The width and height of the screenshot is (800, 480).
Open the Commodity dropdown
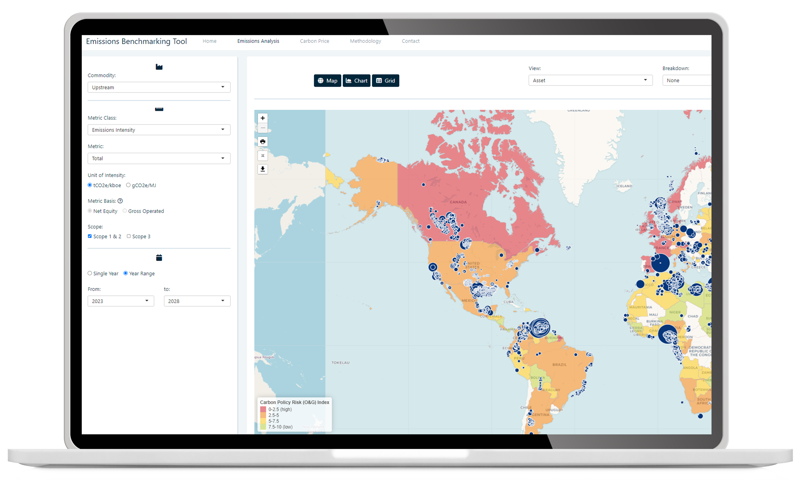[x=159, y=87]
